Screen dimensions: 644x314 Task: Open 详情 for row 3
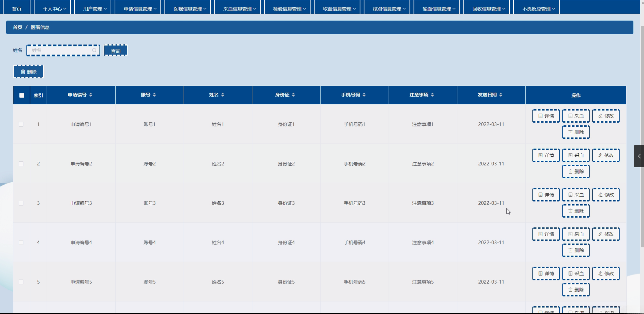tap(546, 195)
